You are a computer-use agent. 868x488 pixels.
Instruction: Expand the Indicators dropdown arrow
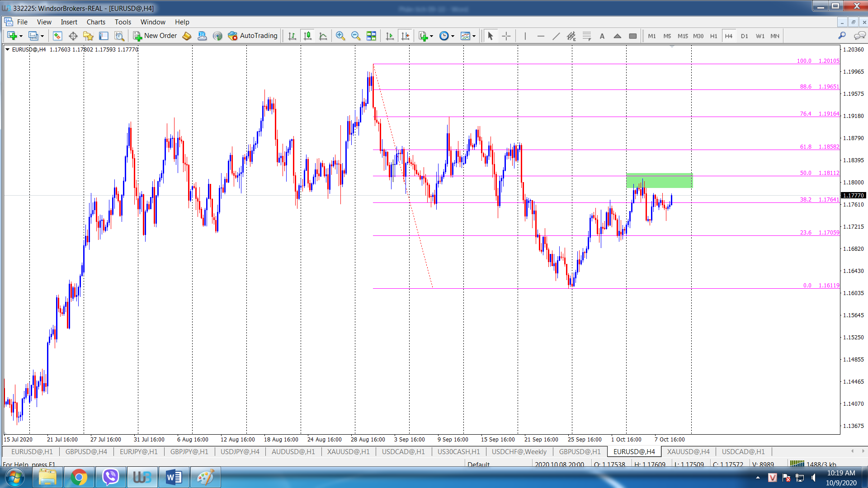point(431,36)
